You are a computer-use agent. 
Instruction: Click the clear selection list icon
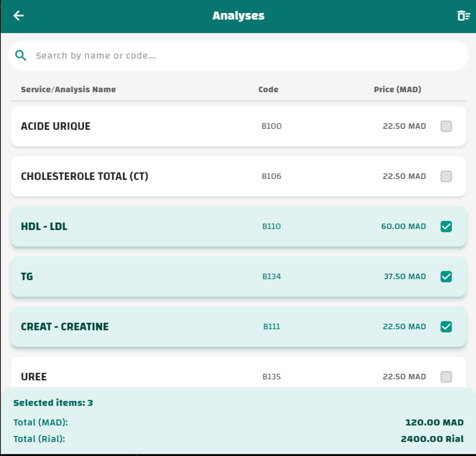(x=463, y=16)
